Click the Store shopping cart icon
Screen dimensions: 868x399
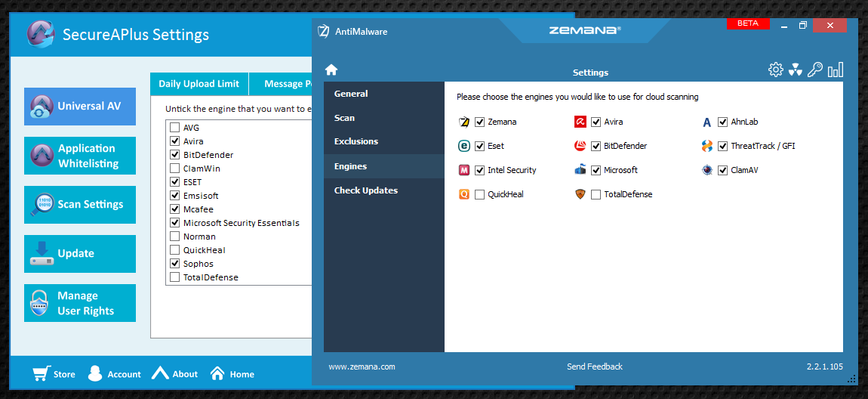41,373
